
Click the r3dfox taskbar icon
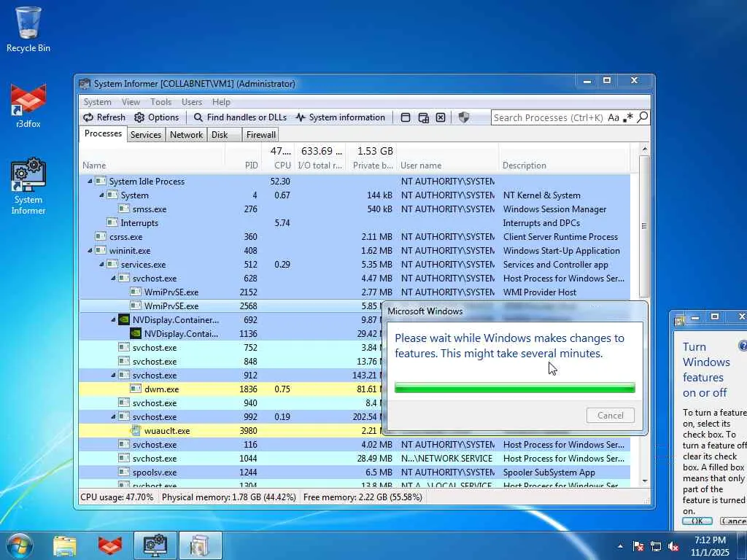click(x=110, y=545)
